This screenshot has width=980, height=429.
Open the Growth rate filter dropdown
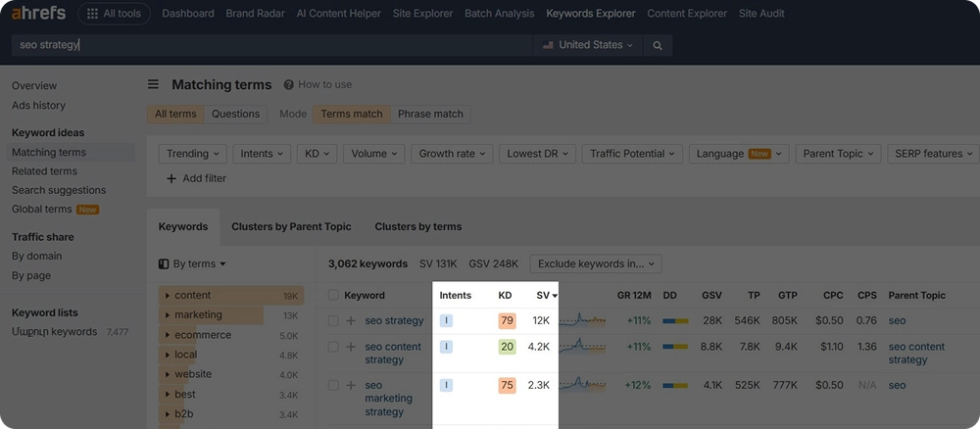(453, 154)
